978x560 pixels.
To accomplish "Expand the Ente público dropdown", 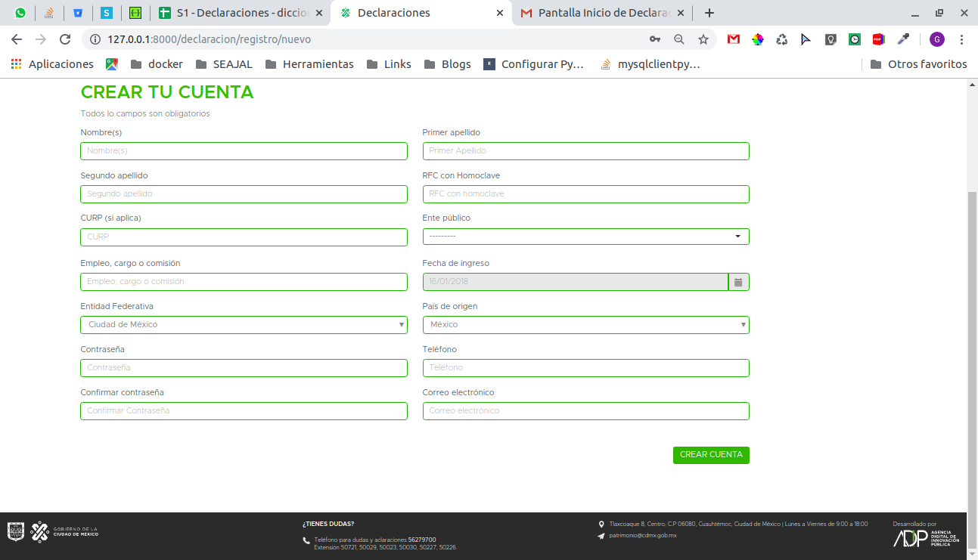I will click(585, 237).
